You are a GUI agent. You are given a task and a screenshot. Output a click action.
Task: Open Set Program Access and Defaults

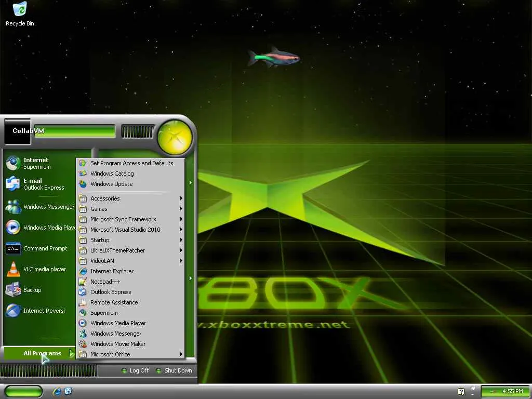pos(130,163)
